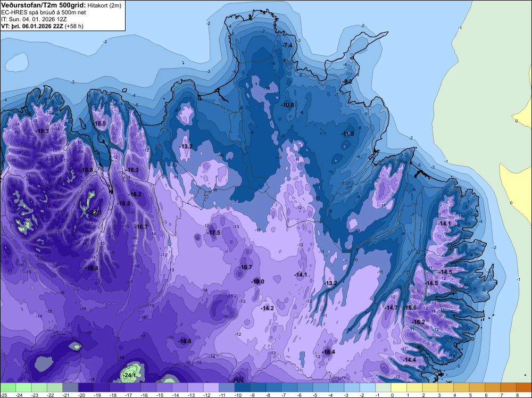
Task: Pick the dark orange legend swatch above 8
Action: click(x=524, y=387)
